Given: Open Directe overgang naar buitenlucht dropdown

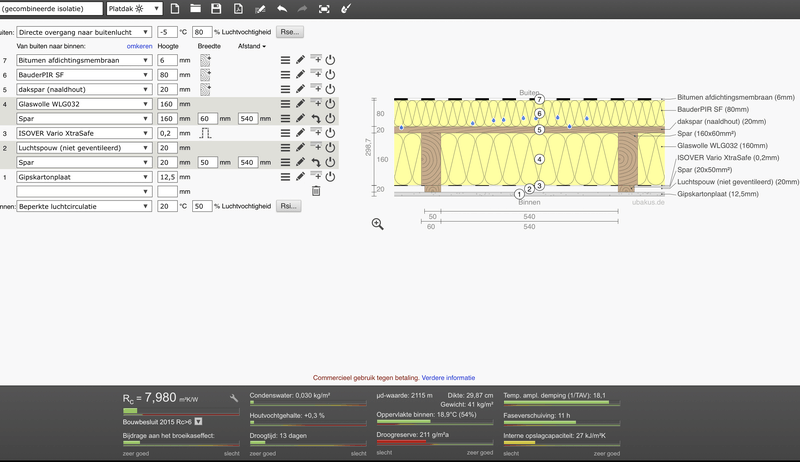Looking at the screenshot, I should [84, 32].
